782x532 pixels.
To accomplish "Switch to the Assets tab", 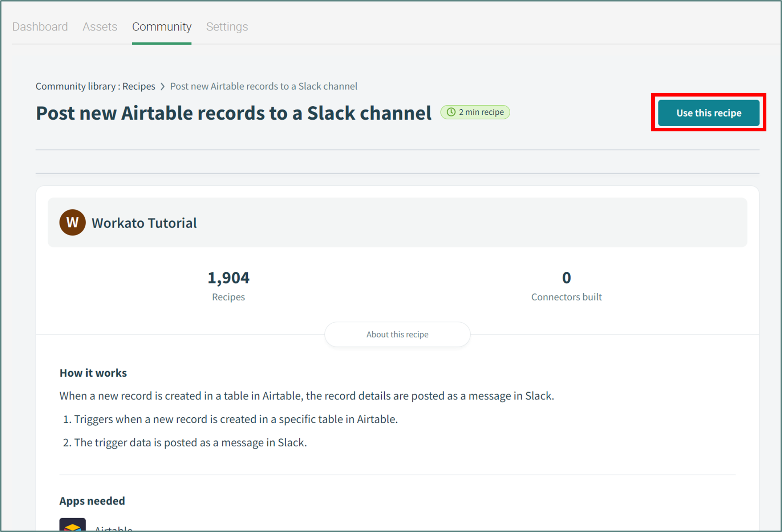I will pos(100,26).
